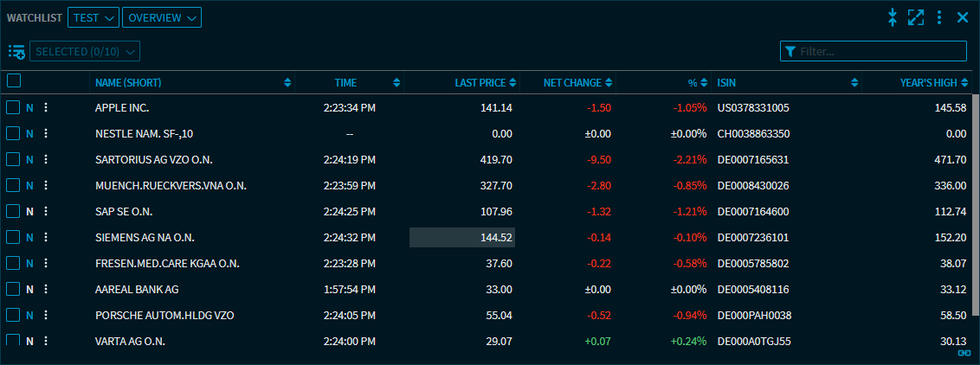Click the Sartorius AG VZO O.N. name
Screen dimensions: 980x365
(153, 160)
